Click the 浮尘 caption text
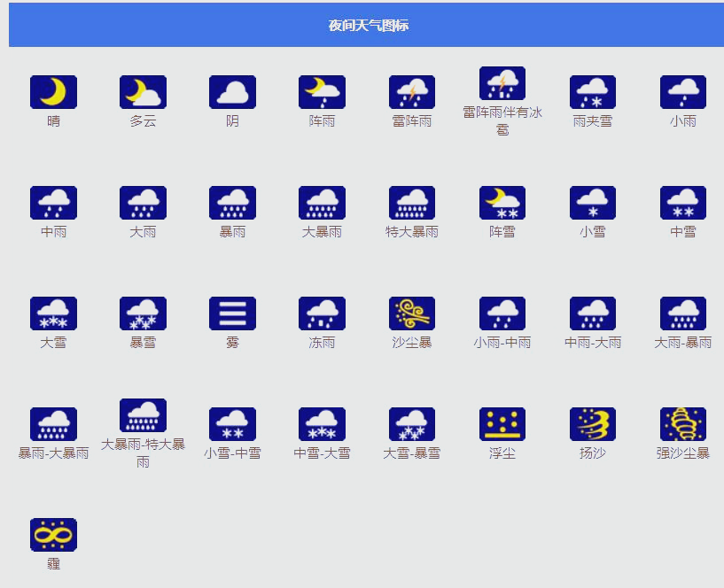The height and width of the screenshot is (588, 724). click(502, 453)
